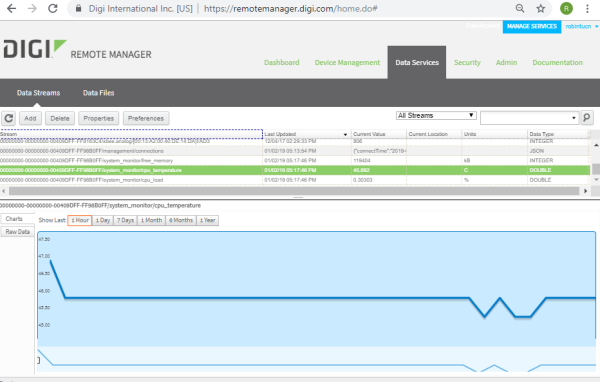
Task: Go to the Device Management tab
Action: click(347, 62)
